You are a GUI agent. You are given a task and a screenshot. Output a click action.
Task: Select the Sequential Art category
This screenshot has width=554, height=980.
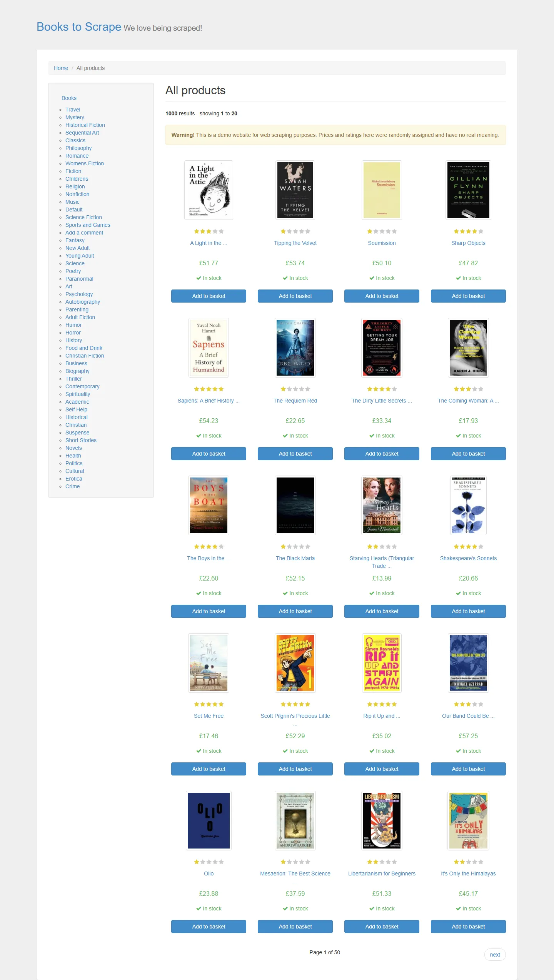82,133
